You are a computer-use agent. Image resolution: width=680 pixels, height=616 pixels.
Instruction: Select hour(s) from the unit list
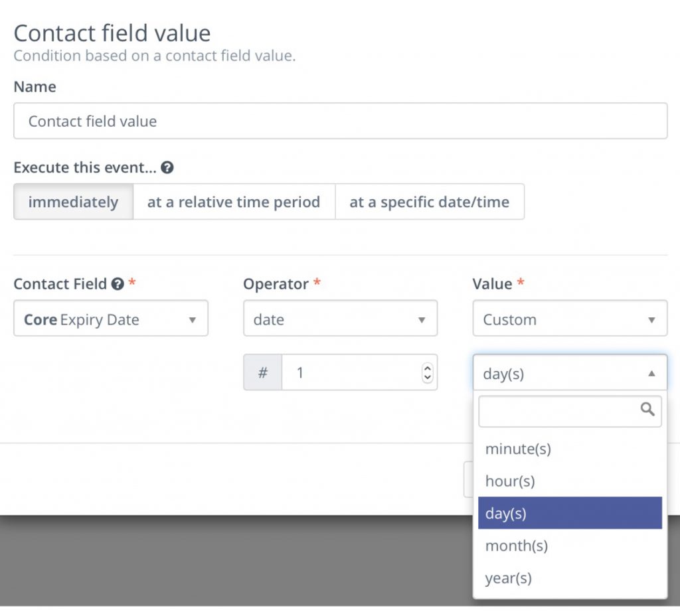(x=570, y=481)
